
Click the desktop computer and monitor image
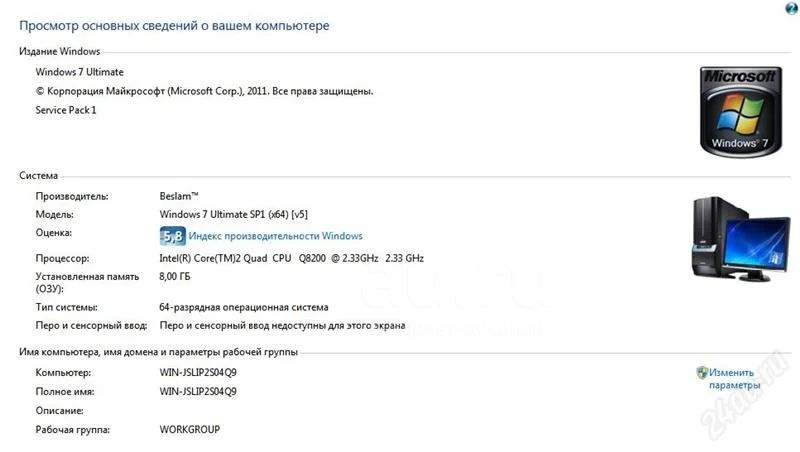coord(741,239)
